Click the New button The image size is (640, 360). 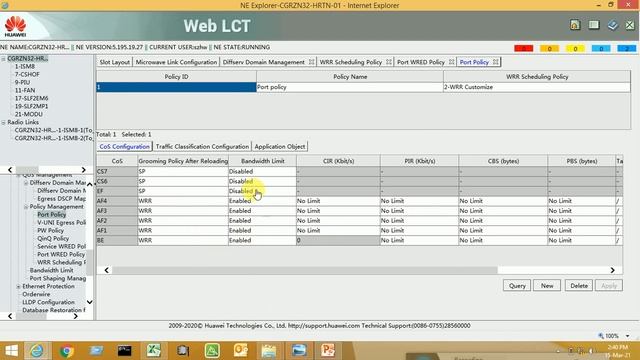(547, 286)
